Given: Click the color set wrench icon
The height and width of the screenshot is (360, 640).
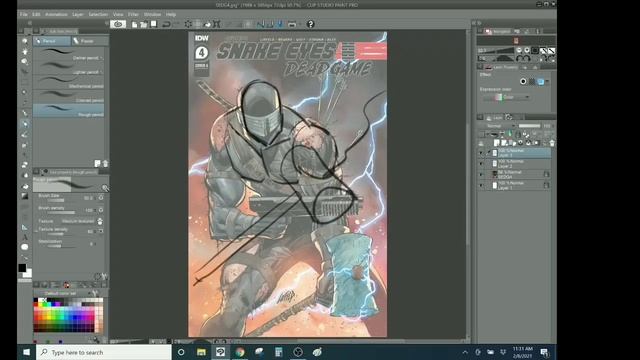Looking at the screenshot, I should (95, 293).
